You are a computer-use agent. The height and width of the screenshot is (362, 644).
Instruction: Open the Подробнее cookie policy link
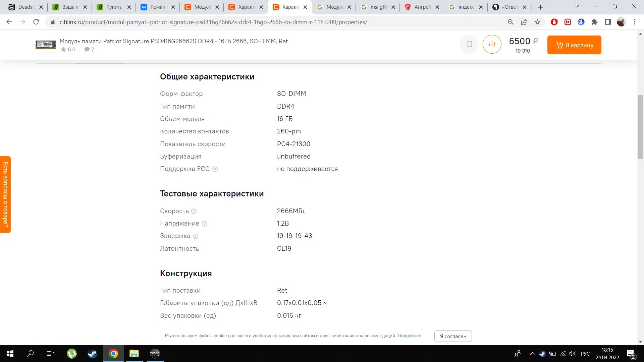(x=409, y=336)
